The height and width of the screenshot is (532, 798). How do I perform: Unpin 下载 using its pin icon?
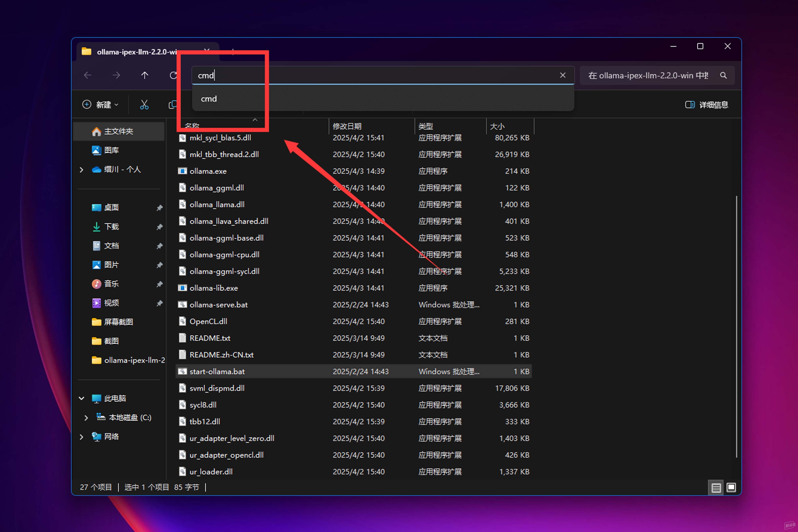coord(160,227)
